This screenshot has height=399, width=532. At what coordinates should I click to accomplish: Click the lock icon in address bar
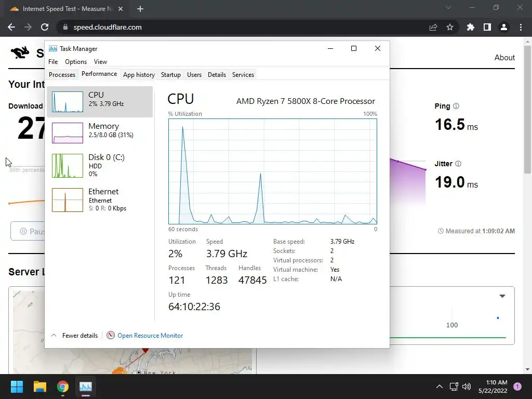click(x=65, y=27)
